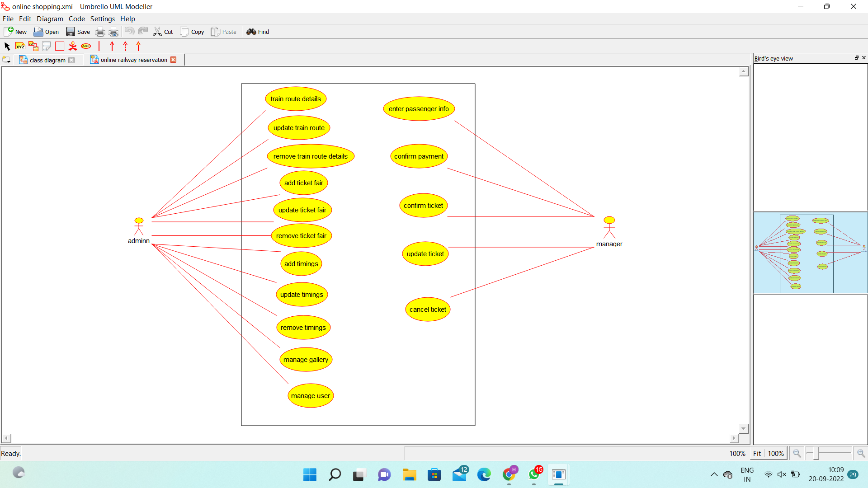This screenshot has height=488, width=868.
Task: Activate the Select arrow pointer tool
Action: pyautogui.click(x=7, y=46)
